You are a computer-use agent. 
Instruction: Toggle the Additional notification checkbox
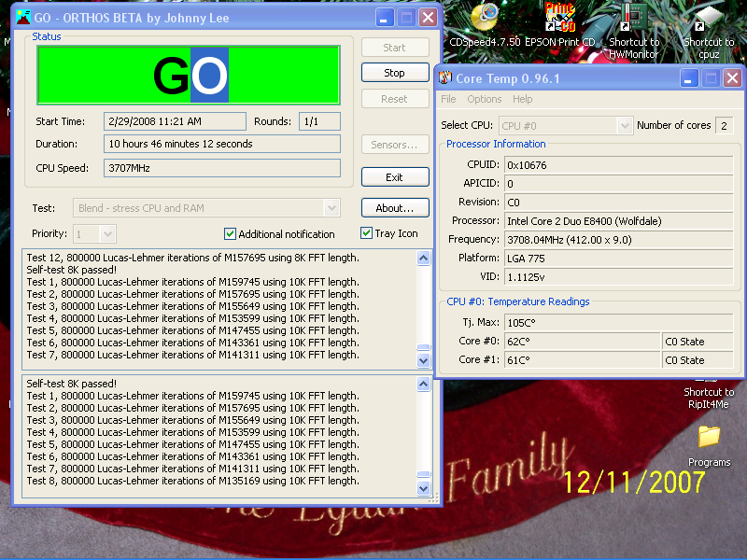click(230, 234)
